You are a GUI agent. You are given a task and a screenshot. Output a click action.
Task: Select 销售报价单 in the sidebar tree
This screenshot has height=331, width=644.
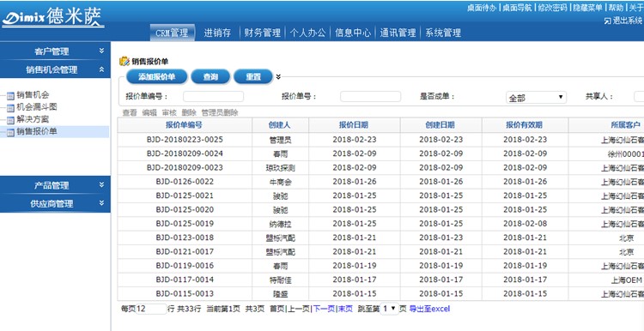pyautogui.click(x=37, y=132)
